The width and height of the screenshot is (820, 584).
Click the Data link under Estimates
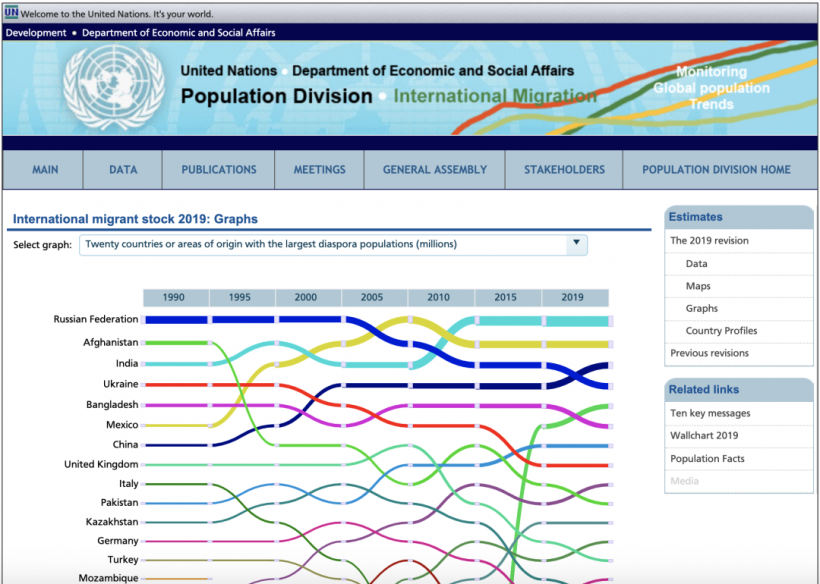tap(696, 264)
